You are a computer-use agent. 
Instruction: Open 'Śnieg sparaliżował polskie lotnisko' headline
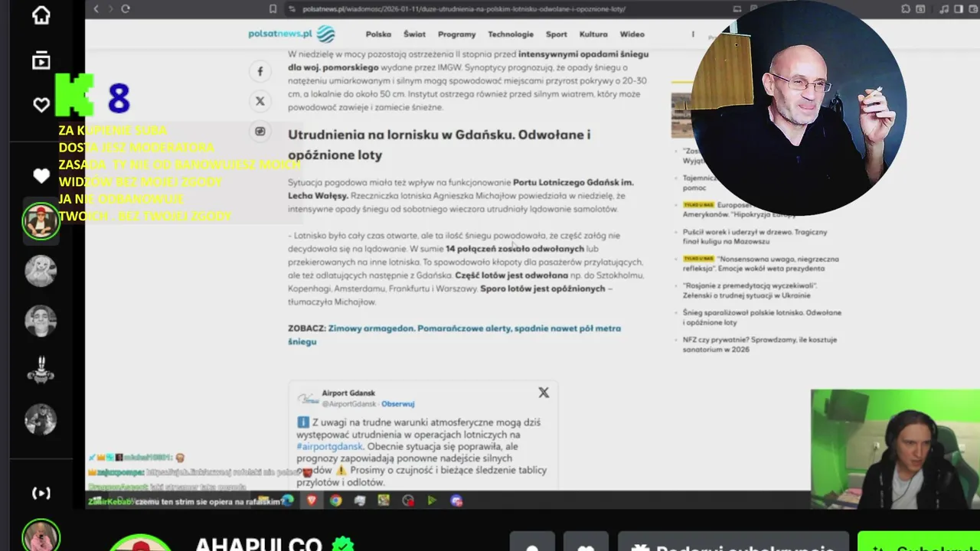pos(762,318)
